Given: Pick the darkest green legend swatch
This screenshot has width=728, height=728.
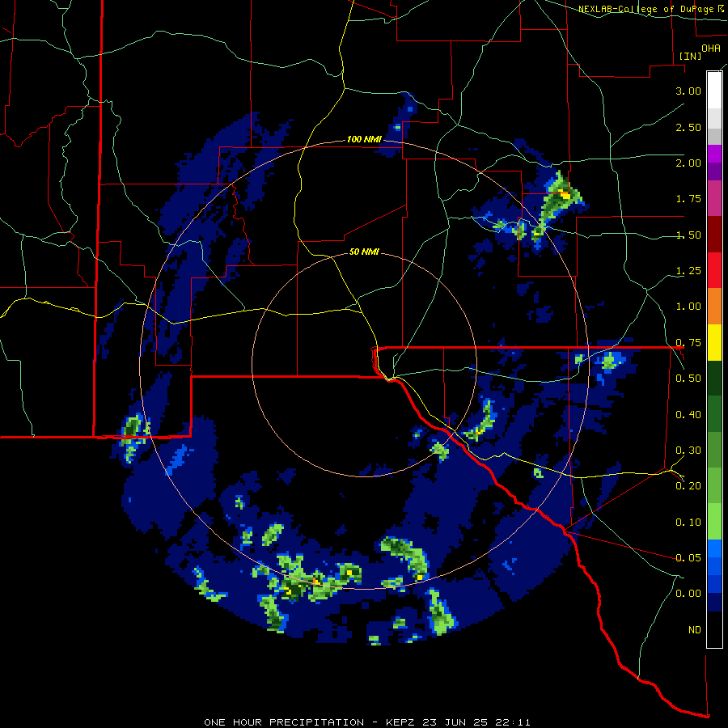Looking at the screenshot, I should pyautogui.click(x=714, y=379).
